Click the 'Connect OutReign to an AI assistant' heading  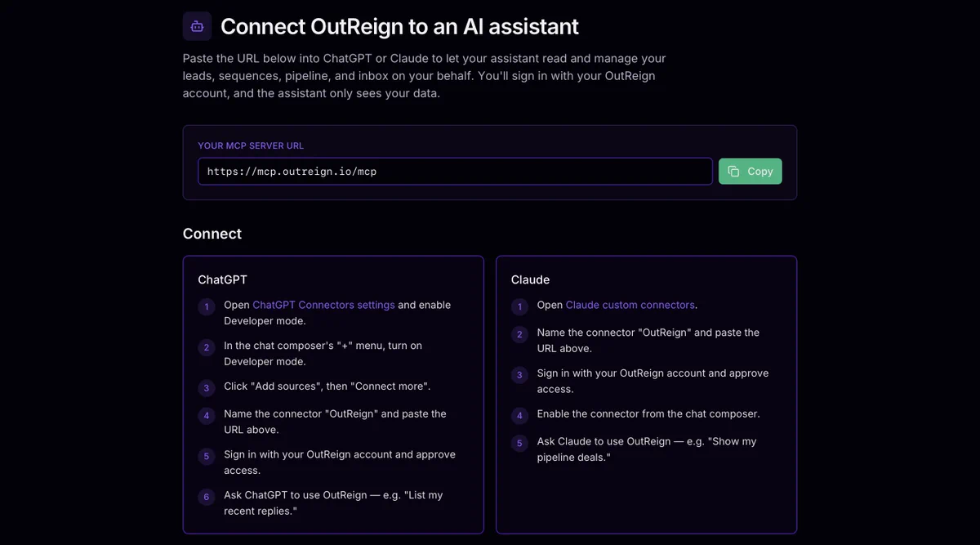click(399, 26)
